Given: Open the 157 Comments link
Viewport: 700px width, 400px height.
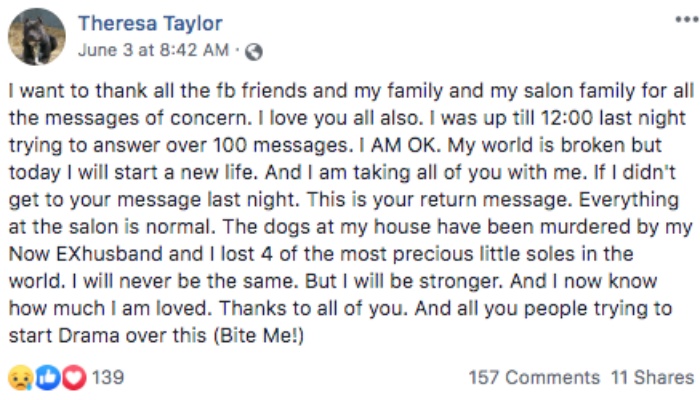Looking at the screenshot, I should [534, 378].
